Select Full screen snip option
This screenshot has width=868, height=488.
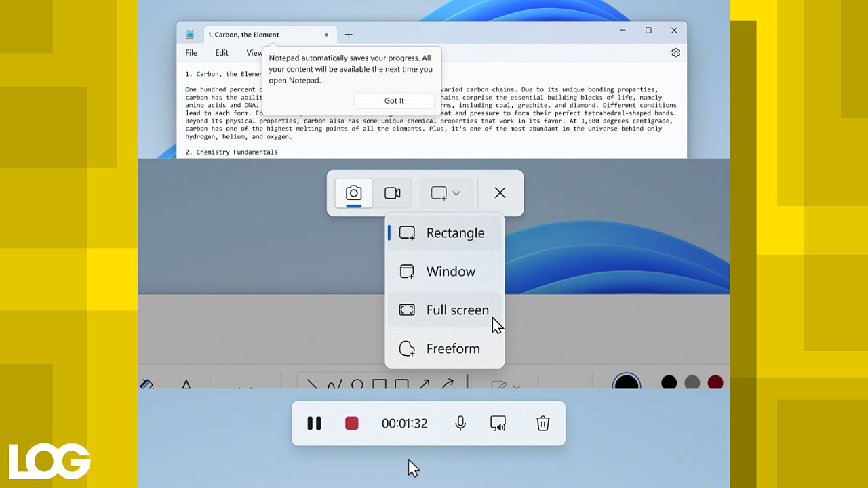[x=444, y=310]
